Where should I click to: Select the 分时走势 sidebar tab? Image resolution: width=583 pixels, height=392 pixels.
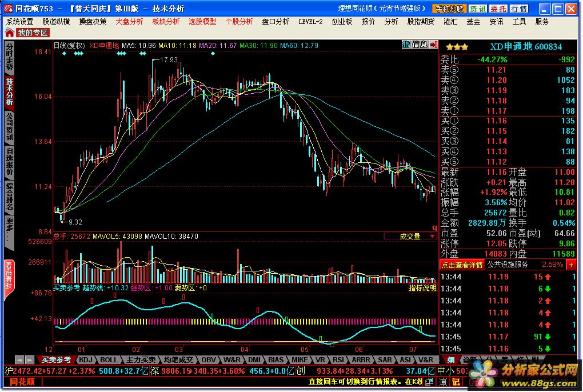(x=9, y=58)
